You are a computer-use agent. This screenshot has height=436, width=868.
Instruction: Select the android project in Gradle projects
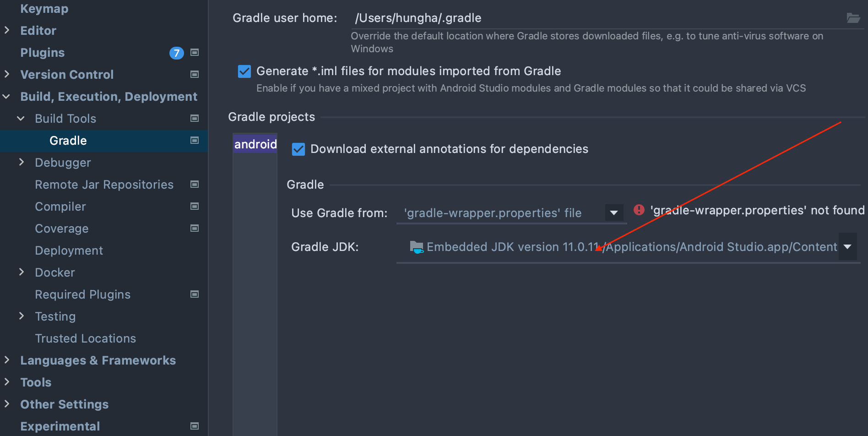pyautogui.click(x=255, y=144)
